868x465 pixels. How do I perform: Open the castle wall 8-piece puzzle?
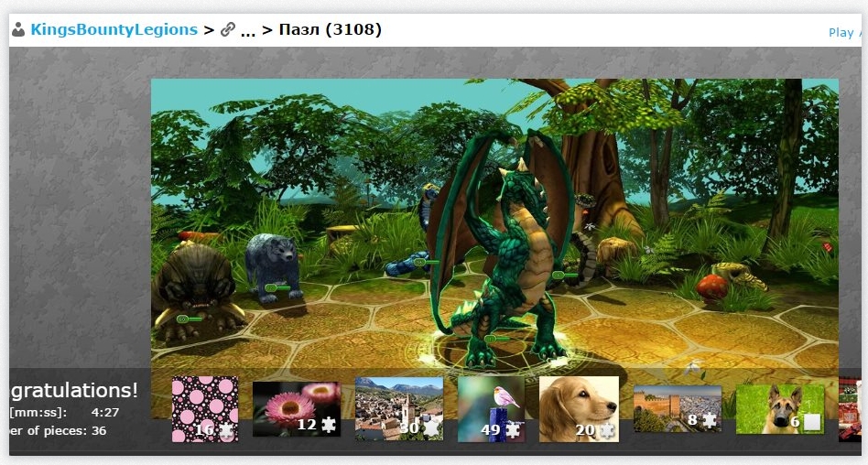pos(678,408)
